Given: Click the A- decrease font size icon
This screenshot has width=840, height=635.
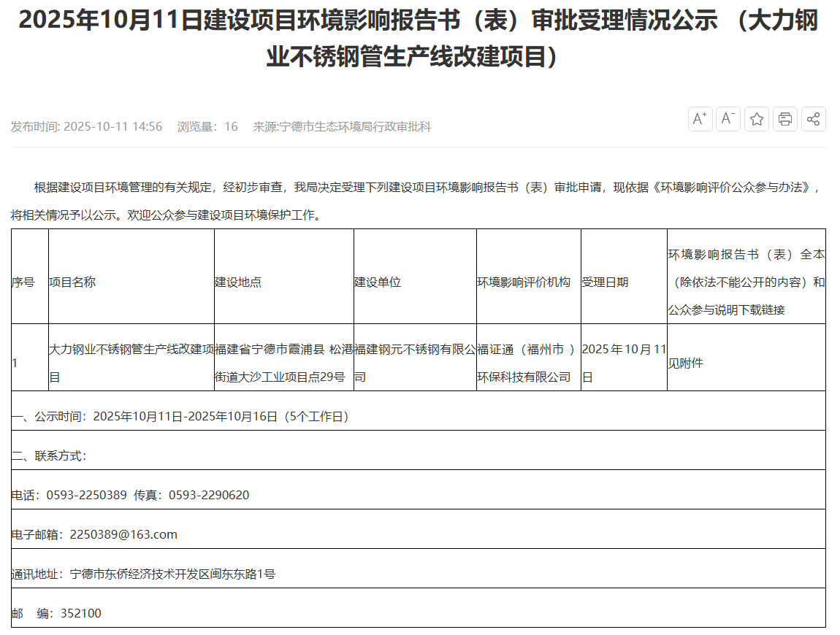Looking at the screenshot, I should [728, 119].
